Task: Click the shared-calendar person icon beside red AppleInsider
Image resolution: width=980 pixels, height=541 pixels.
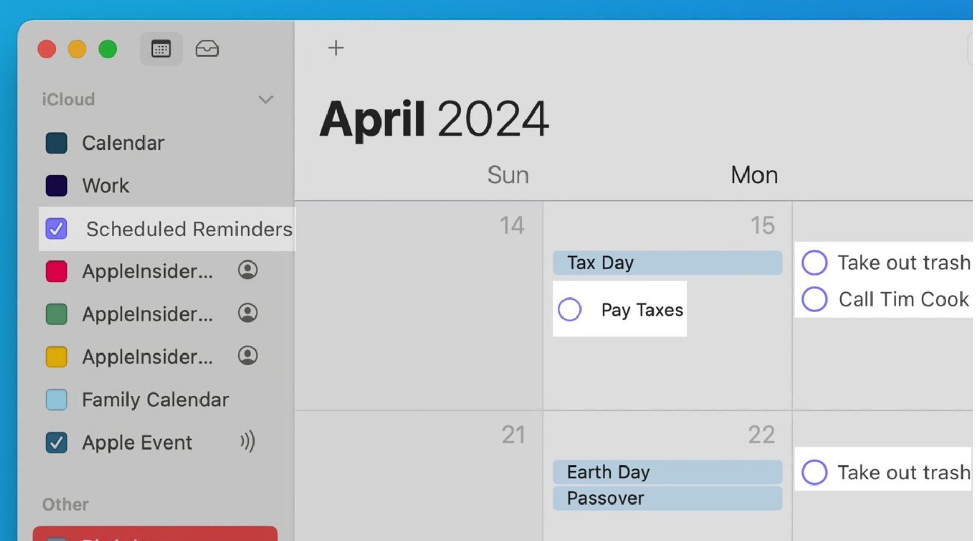Action: click(x=247, y=271)
